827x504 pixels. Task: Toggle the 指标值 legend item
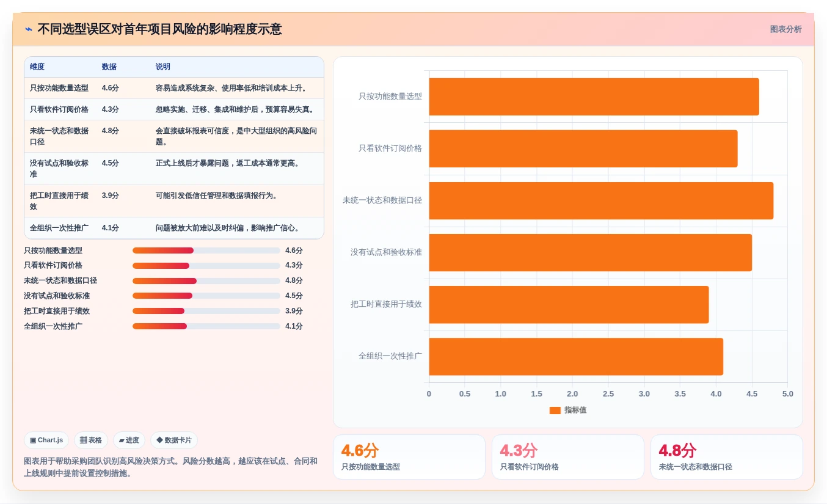pos(568,410)
